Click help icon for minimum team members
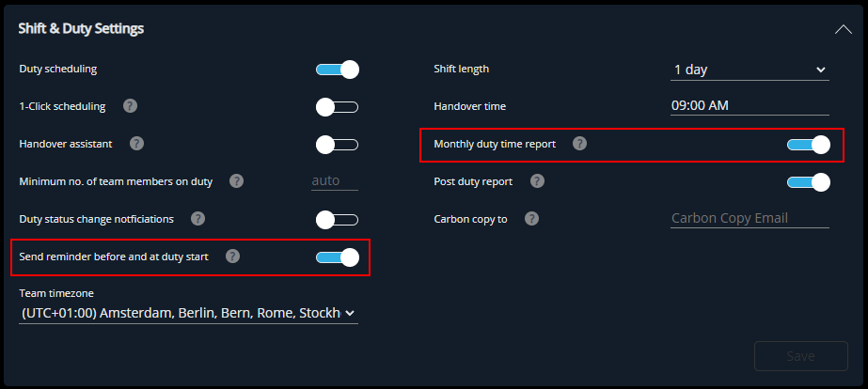 pyautogui.click(x=236, y=181)
